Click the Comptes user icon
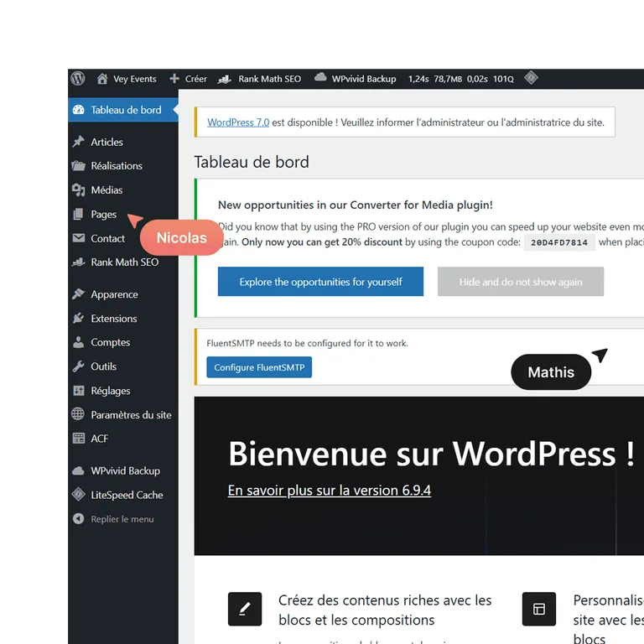This screenshot has width=644, height=644. coord(79,342)
